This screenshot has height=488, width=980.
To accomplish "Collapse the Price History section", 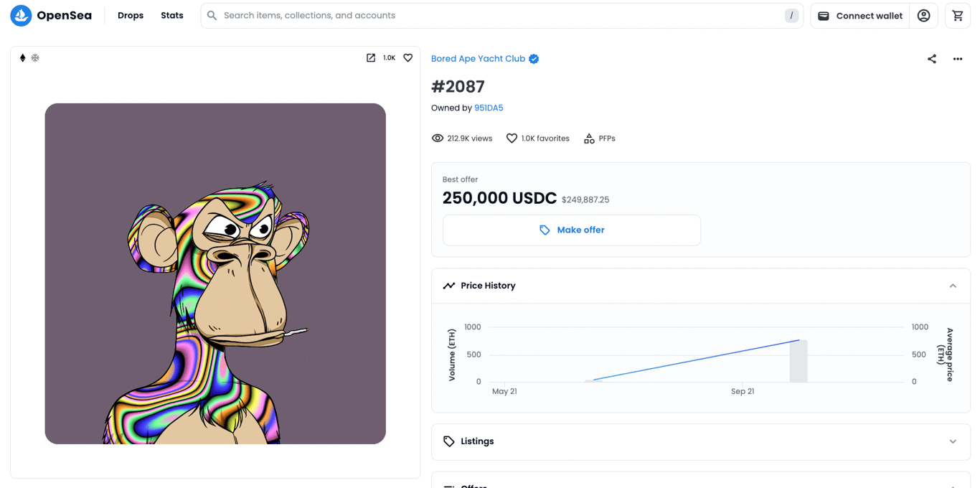I will point(952,286).
